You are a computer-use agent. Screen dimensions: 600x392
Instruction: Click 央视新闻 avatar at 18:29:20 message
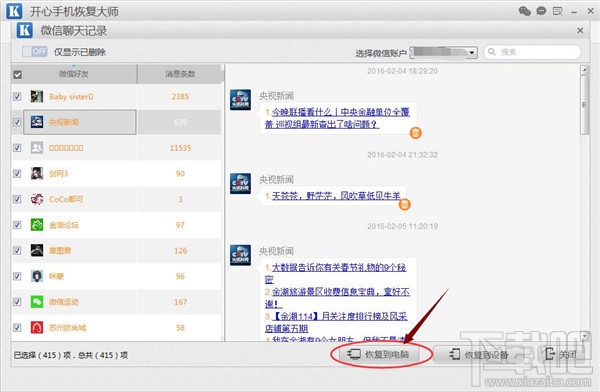click(x=240, y=100)
